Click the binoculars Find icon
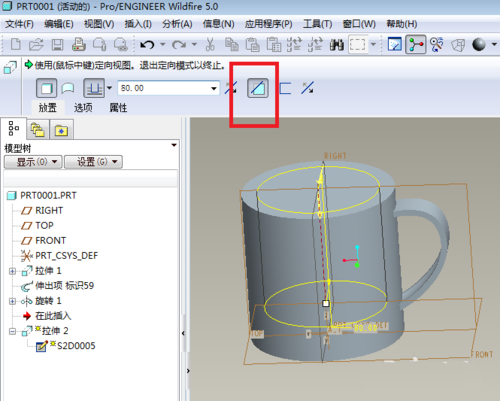 [337, 44]
